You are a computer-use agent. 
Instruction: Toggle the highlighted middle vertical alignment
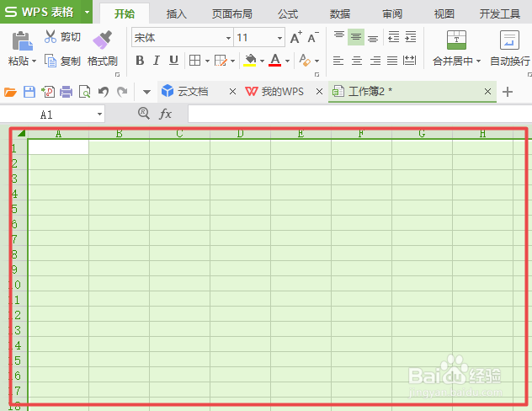pos(356,37)
